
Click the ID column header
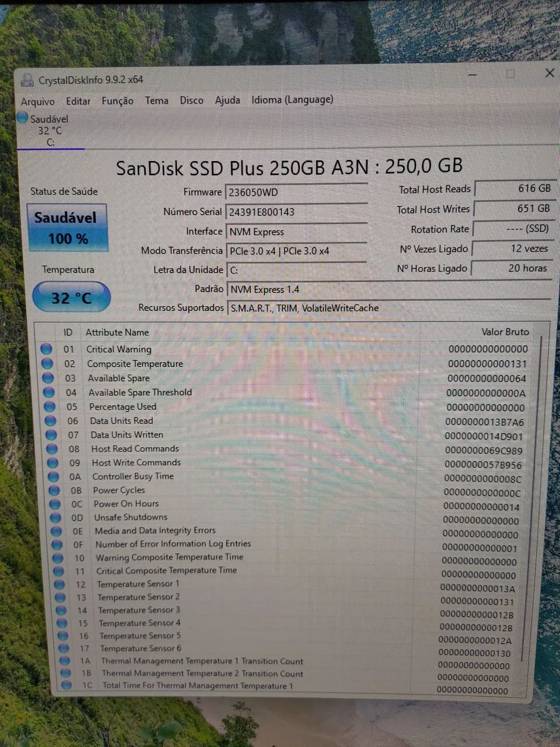click(68, 333)
